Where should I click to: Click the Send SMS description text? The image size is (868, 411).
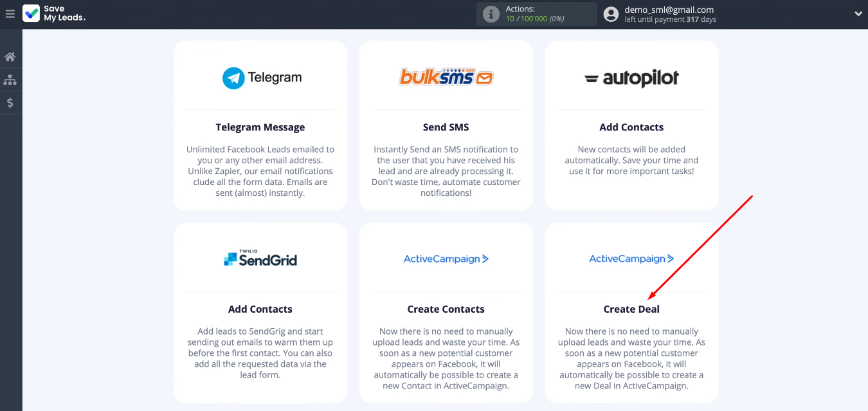(446, 171)
